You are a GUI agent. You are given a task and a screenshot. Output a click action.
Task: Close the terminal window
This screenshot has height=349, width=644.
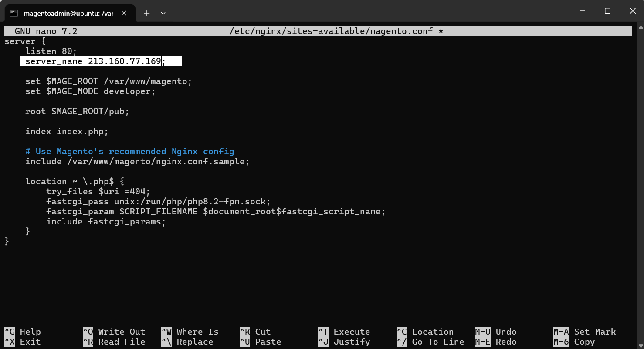pos(632,11)
